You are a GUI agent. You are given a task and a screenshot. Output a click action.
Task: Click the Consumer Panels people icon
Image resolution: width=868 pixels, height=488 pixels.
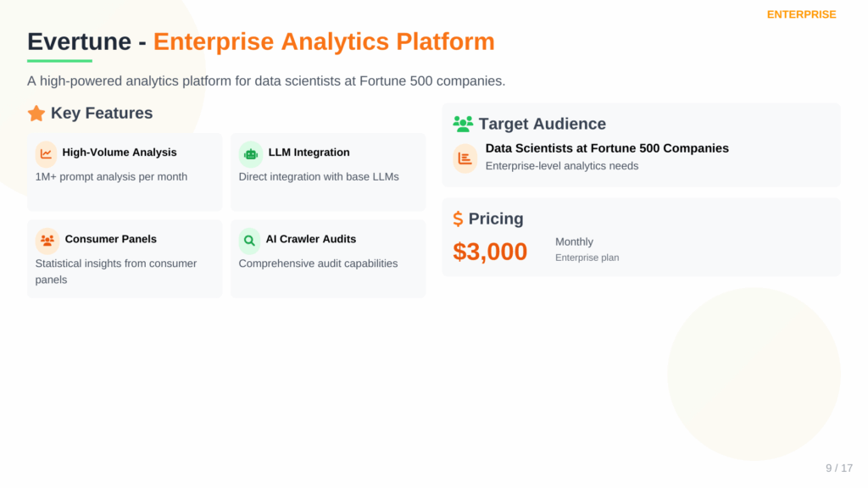[x=47, y=240]
